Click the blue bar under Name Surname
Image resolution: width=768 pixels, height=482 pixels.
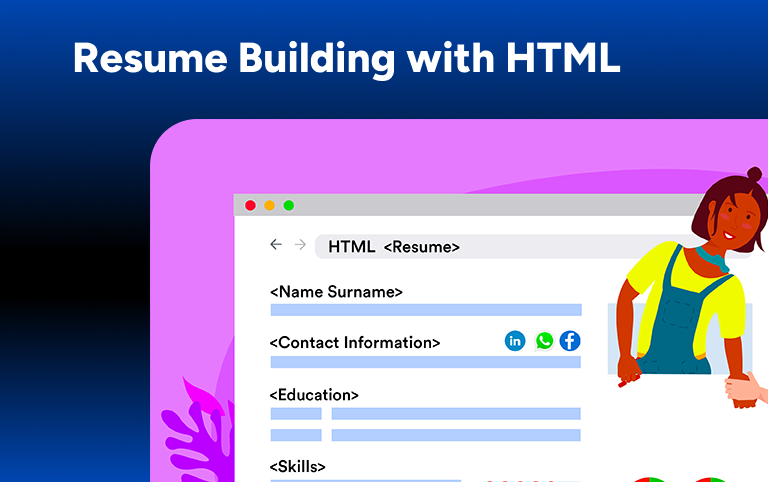point(426,310)
